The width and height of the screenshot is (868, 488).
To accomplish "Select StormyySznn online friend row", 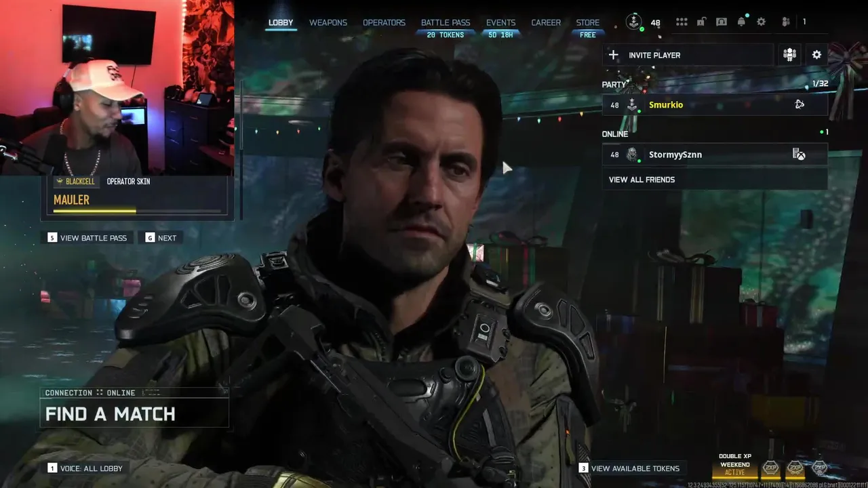I will 715,155.
